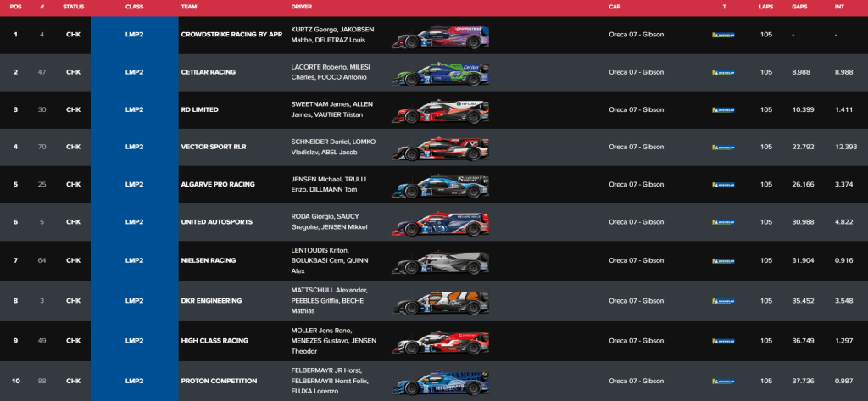Click the United Autosports car image
The width and height of the screenshot is (868, 401).
pos(440,224)
